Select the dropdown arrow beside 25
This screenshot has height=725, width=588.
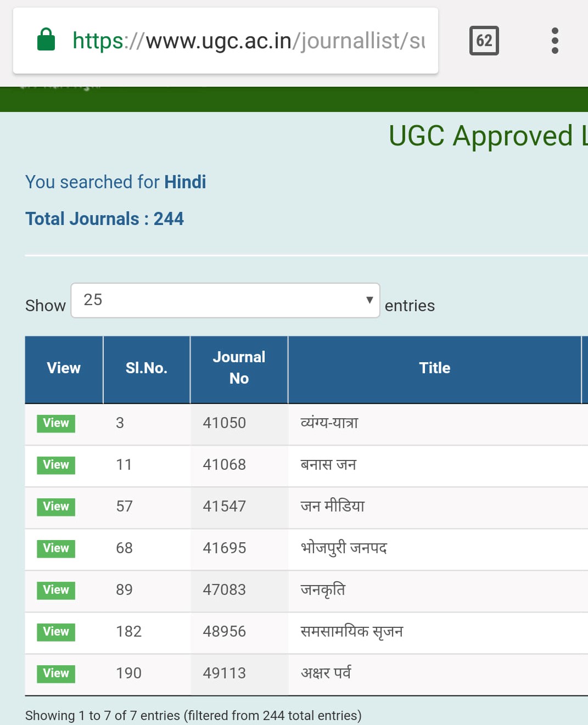(x=369, y=300)
